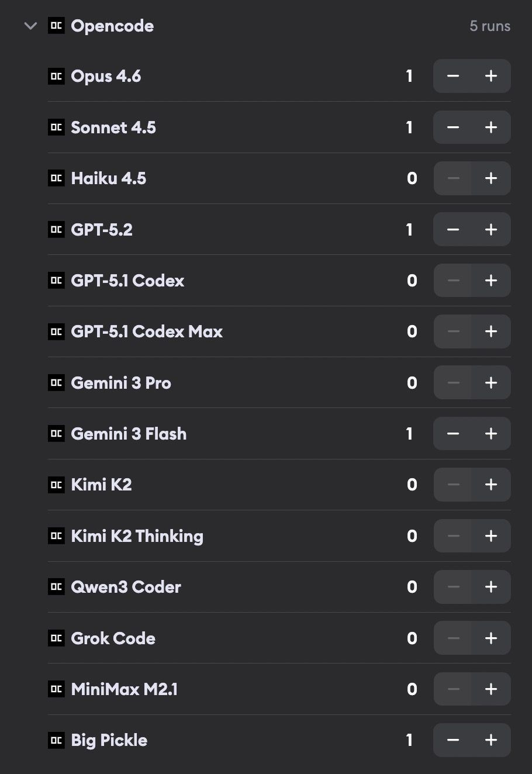
Task: Add a run for Haiku 4.5
Action: click(x=491, y=178)
